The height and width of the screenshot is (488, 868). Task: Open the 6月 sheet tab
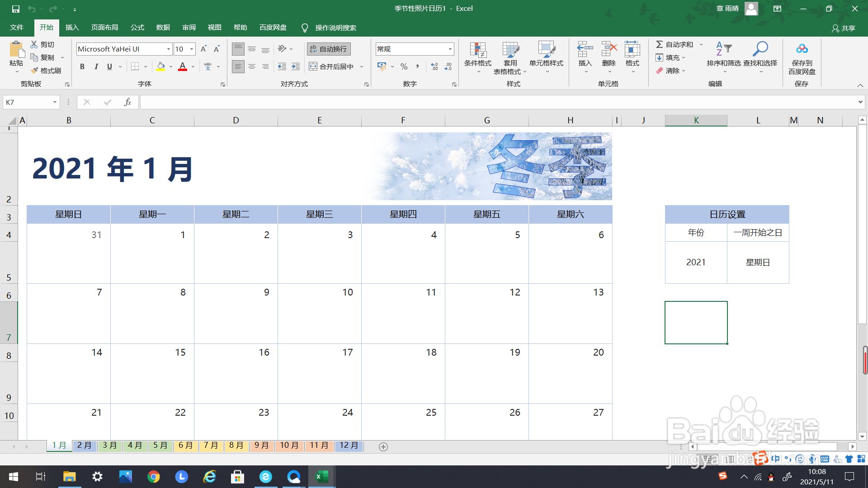point(185,446)
